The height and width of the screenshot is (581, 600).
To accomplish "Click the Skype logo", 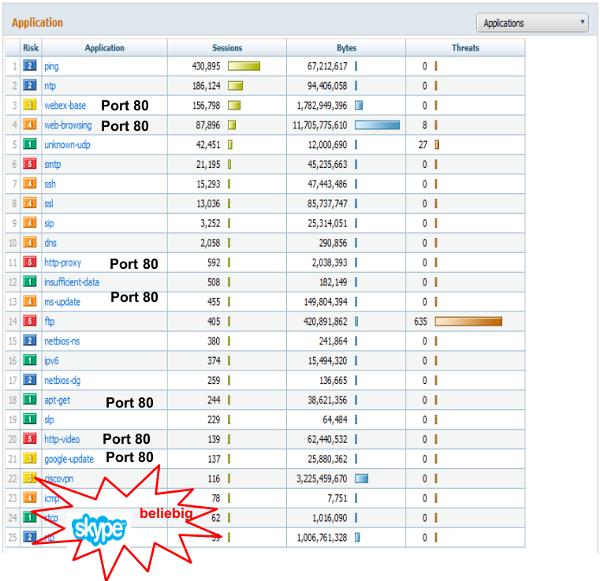I will (x=99, y=527).
